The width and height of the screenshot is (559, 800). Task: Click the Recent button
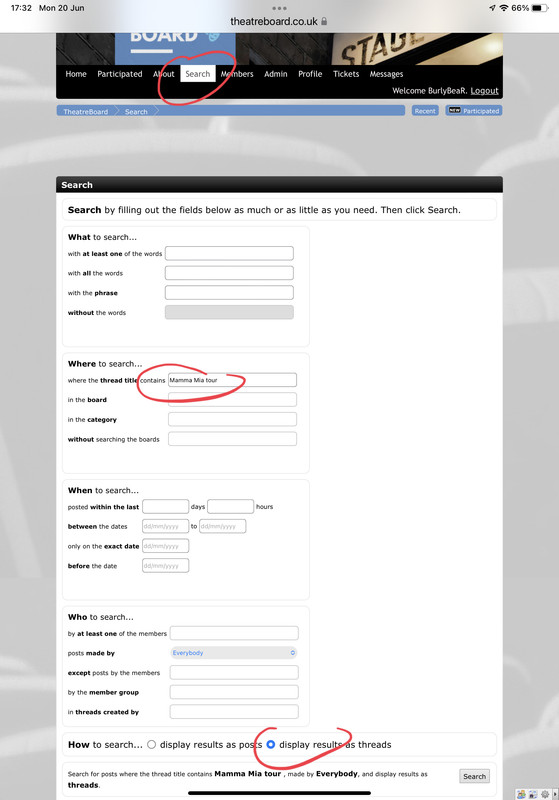425,111
